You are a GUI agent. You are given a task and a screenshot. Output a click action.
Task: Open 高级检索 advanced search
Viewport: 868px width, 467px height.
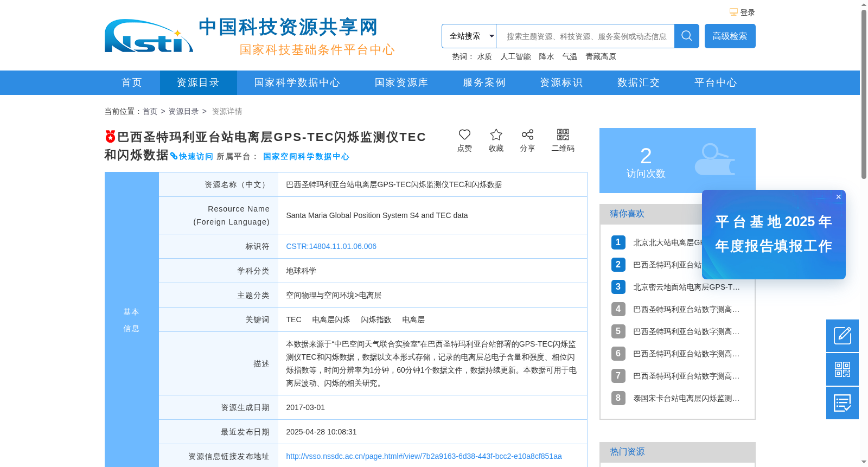730,36
